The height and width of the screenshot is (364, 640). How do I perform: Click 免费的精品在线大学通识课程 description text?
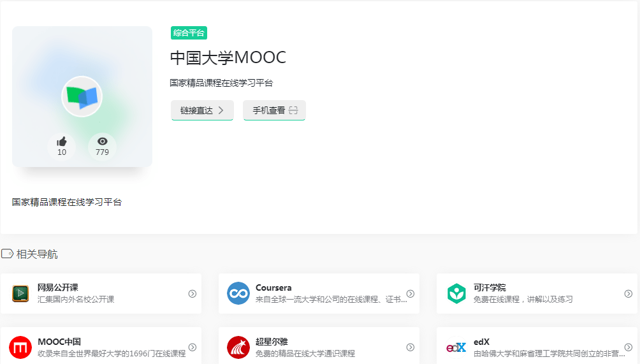[305, 353]
